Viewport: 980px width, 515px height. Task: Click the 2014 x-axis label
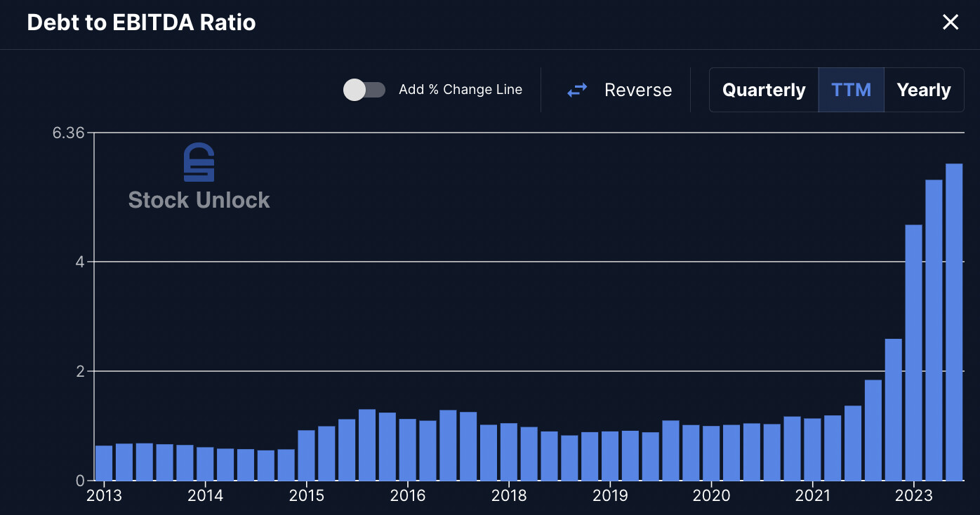[x=206, y=495]
